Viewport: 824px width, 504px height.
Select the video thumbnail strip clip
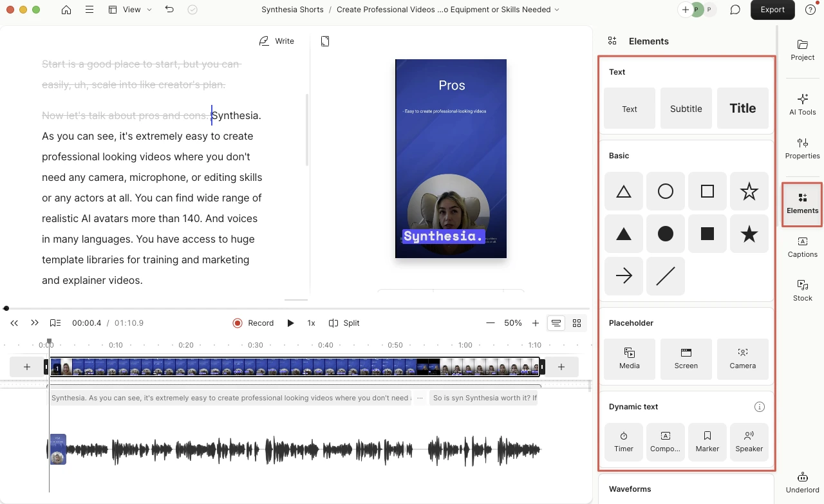coord(295,367)
